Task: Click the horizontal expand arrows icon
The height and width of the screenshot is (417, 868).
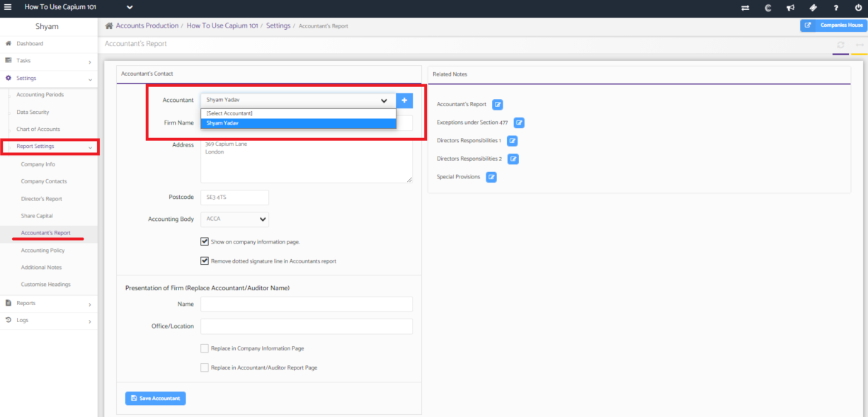Action: [860, 45]
